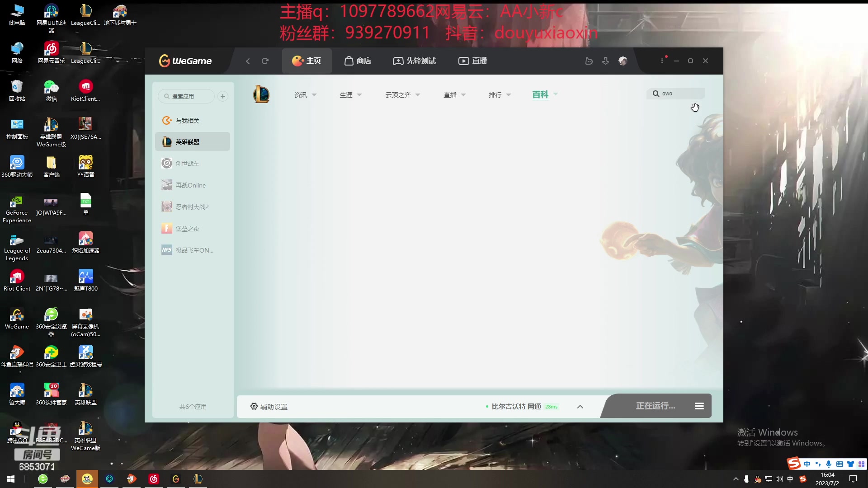Screen dimensions: 868x488
Task: Toggle 与我相关 filter option
Action: click(x=187, y=120)
